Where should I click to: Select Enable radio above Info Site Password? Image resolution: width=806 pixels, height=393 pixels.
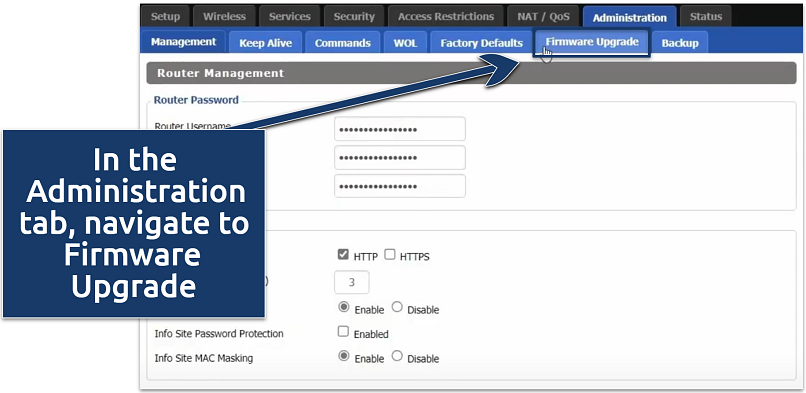pyautogui.click(x=344, y=307)
